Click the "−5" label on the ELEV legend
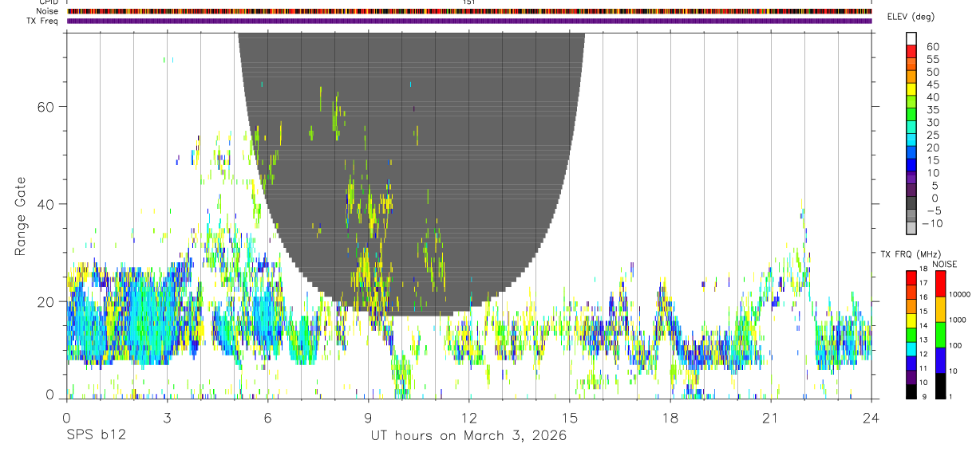The width and height of the screenshot is (980, 452). (x=933, y=210)
